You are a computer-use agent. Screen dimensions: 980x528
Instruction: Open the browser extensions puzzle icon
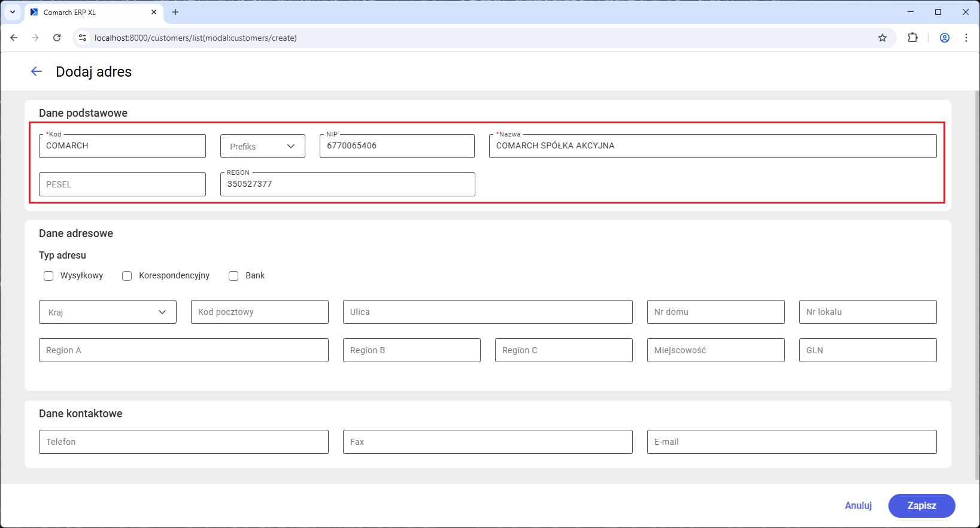(912, 38)
